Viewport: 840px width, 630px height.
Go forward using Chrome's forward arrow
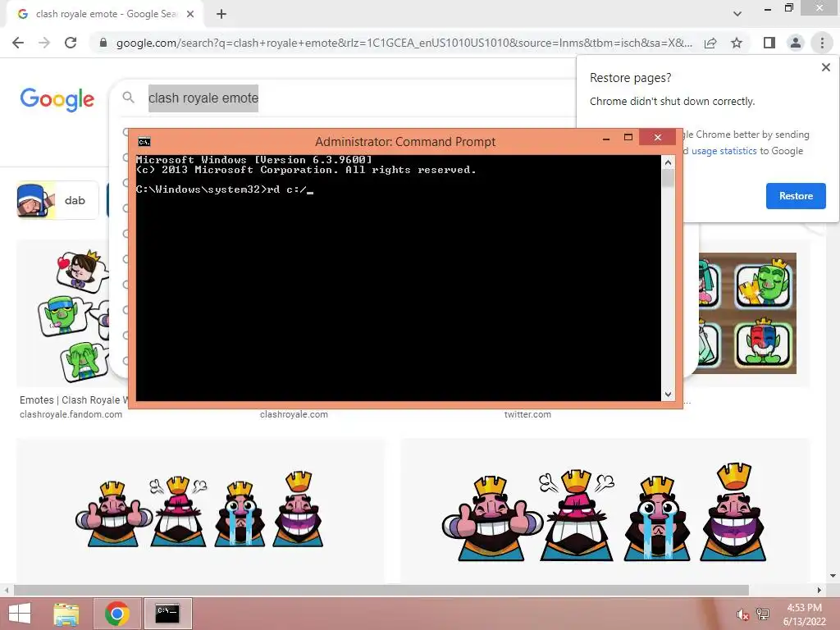[44, 43]
